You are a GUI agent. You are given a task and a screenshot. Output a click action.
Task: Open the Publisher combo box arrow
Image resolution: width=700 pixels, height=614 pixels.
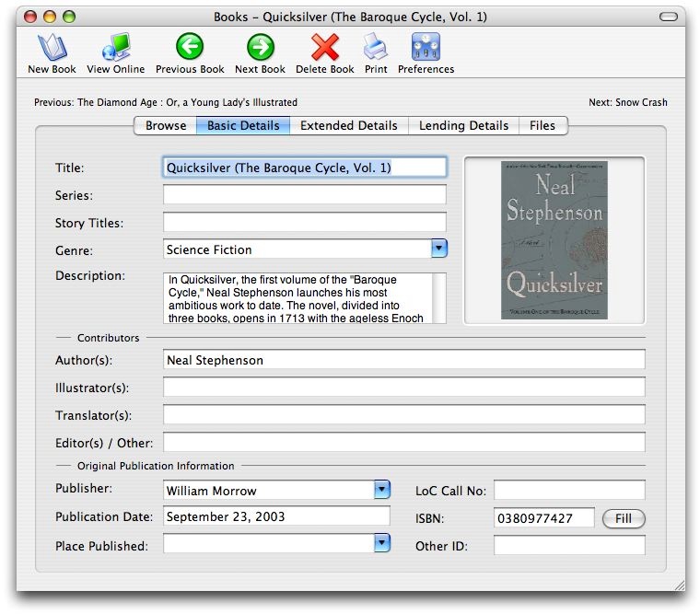[x=382, y=490]
